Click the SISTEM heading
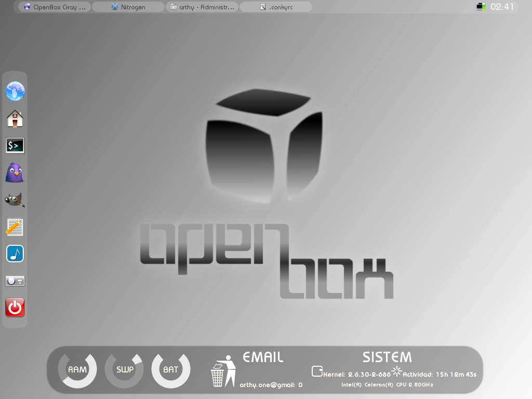532x399 pixels. coord(387,357)
